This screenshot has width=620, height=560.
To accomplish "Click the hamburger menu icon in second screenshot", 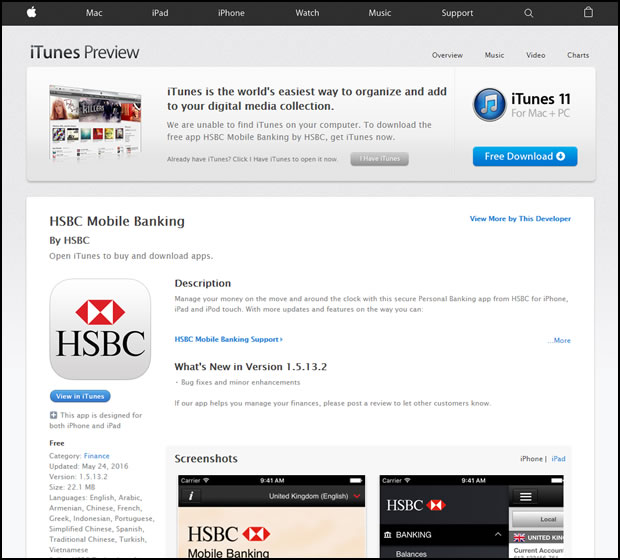I will click(x=525, y=496).
